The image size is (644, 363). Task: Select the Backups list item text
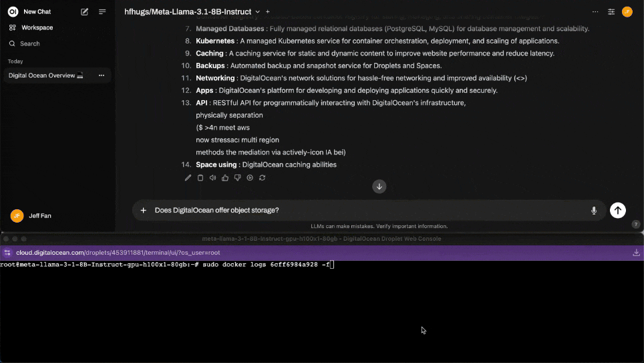pyautogui.click(x=319, y=66)
